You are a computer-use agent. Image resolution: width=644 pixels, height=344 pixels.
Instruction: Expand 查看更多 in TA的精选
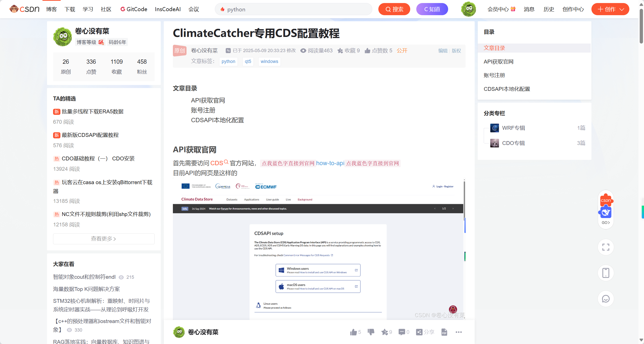point(104,239)
